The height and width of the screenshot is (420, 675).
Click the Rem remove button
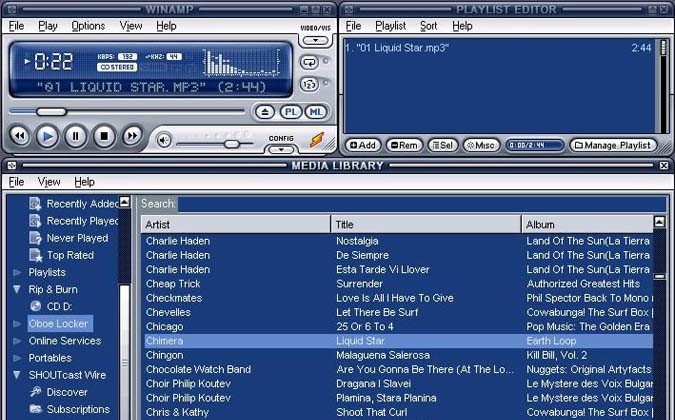point(404,145)
